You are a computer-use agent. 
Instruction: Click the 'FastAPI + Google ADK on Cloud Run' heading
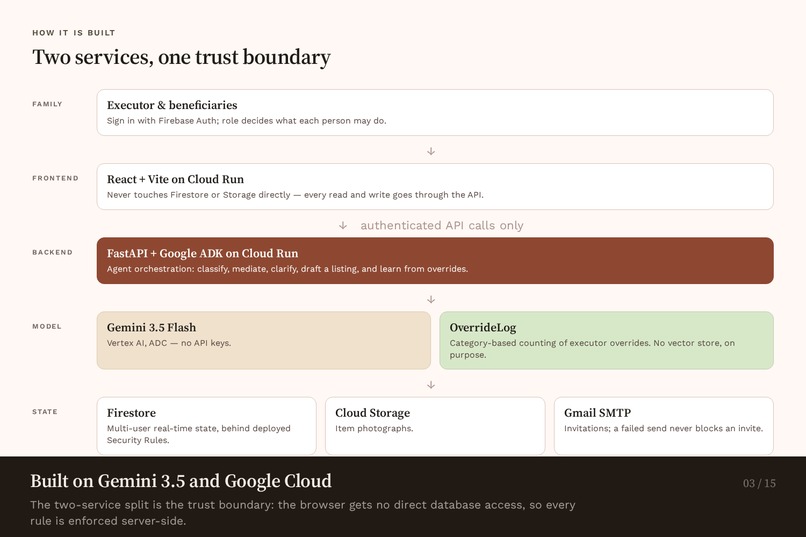(x=203, y=253)
